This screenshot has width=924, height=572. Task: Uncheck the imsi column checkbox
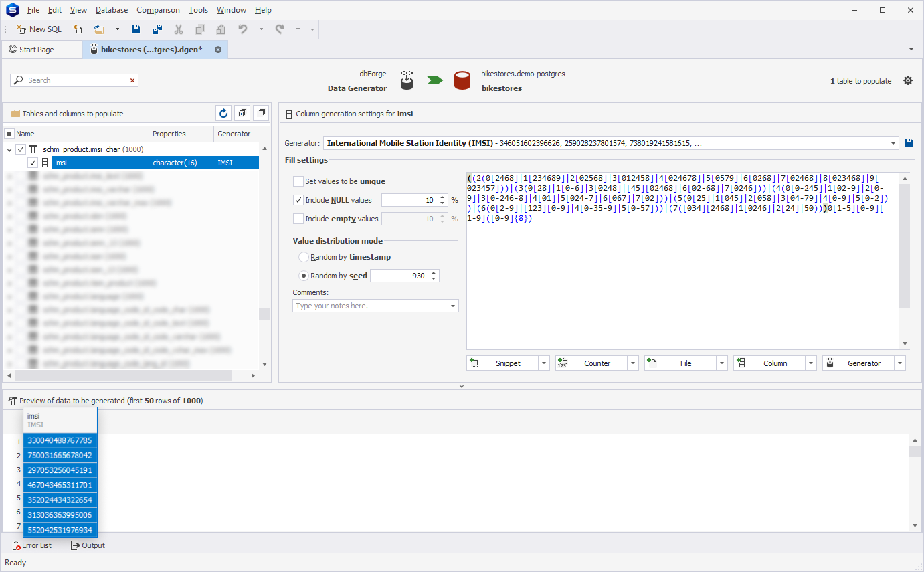(x=33, y=163)
